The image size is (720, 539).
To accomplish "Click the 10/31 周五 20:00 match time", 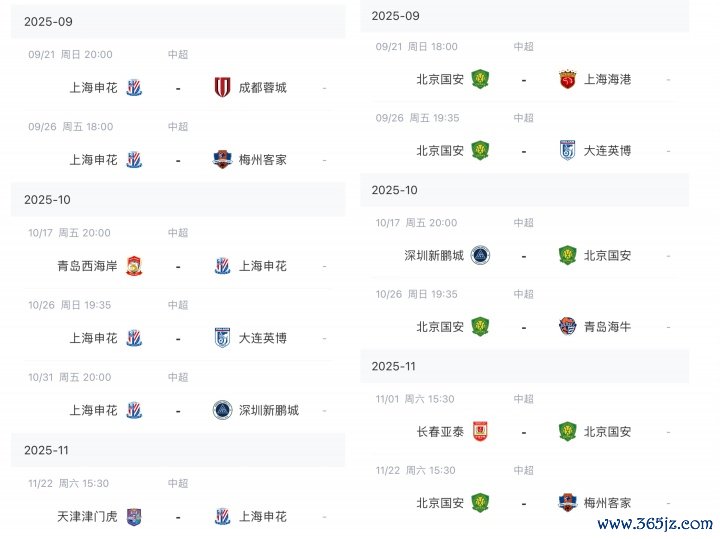I will click(x=70, y=378).
